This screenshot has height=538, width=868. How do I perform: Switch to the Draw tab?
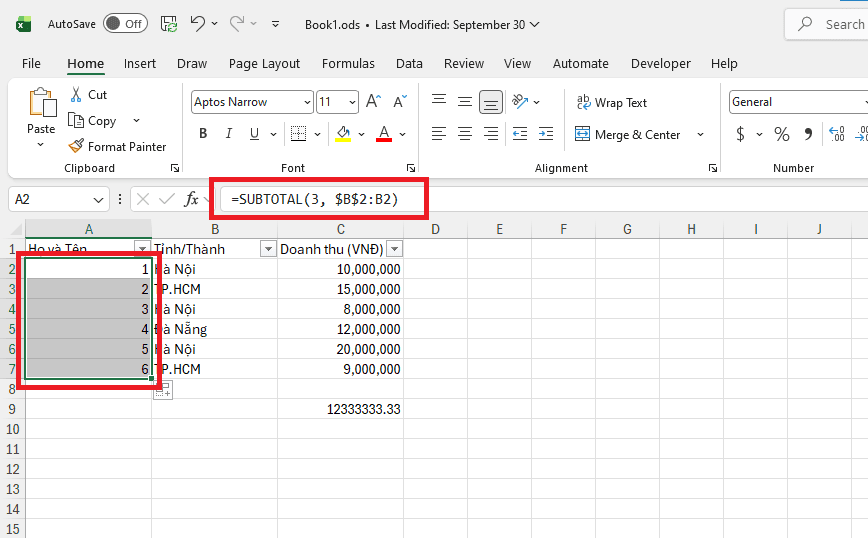coord(192,64)
